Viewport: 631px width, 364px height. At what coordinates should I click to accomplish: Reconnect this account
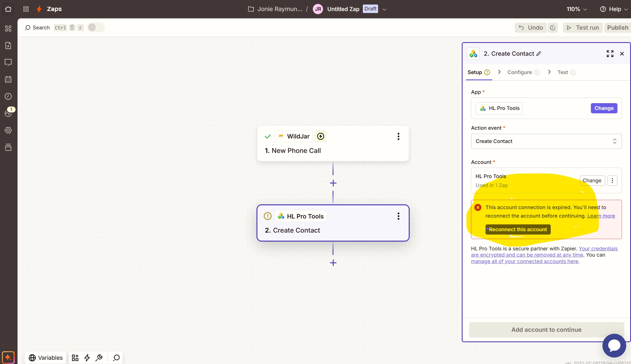(518, 229)
